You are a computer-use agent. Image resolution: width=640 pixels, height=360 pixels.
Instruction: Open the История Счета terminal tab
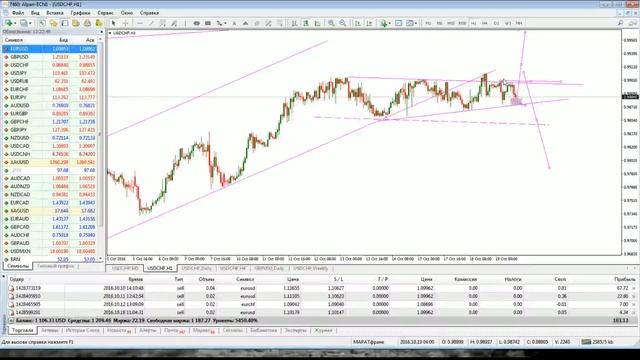(x=82, y=330)
